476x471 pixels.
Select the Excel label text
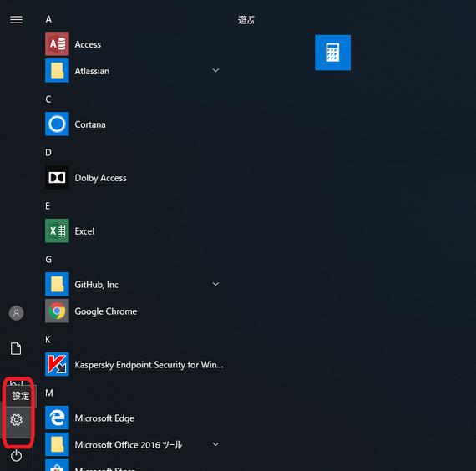84,231
